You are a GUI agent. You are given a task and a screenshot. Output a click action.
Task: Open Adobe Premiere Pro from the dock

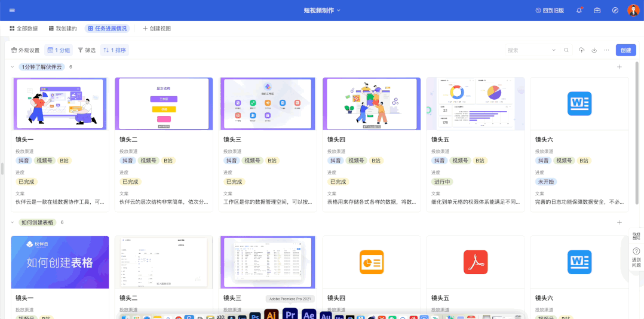coord(290,314)
